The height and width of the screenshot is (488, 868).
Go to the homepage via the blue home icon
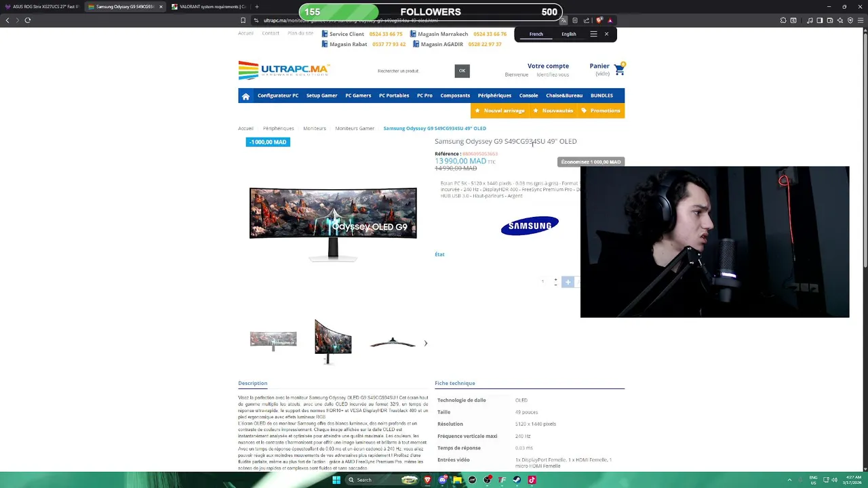coord(245,96)
